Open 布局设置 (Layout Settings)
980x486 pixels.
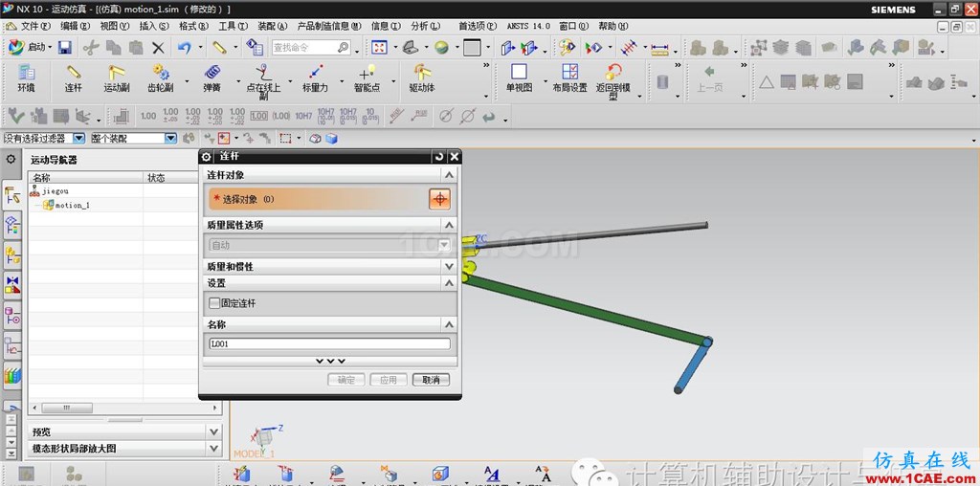[569, 77]
